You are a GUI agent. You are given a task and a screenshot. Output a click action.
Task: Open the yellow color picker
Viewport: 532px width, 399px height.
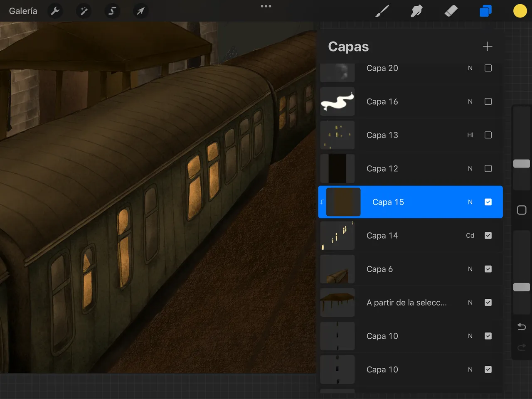tap(520, 11)
